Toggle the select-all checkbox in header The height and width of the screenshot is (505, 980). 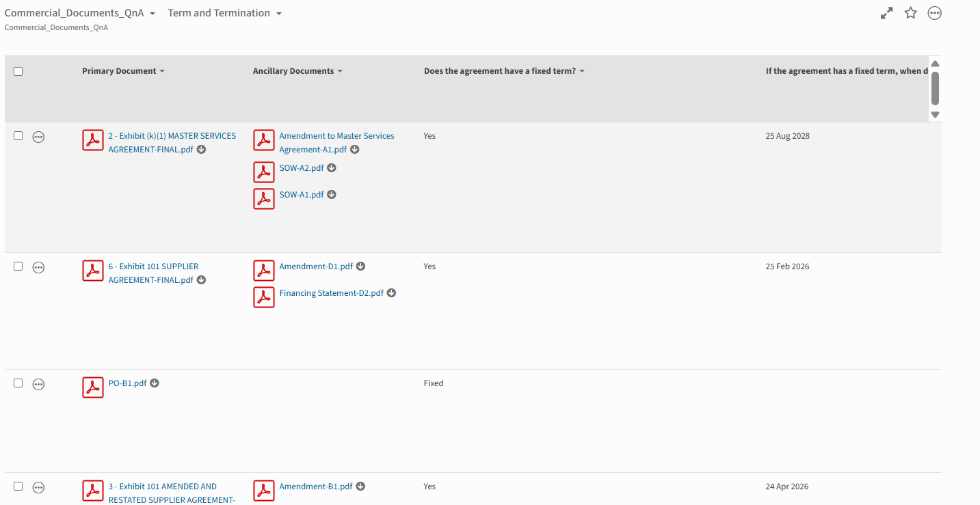click(18, 71)
